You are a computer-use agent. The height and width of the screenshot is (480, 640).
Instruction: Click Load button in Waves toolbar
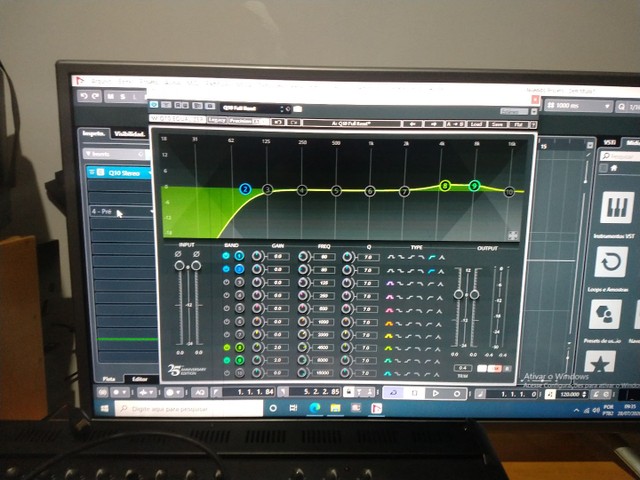(x=476, y=124)
